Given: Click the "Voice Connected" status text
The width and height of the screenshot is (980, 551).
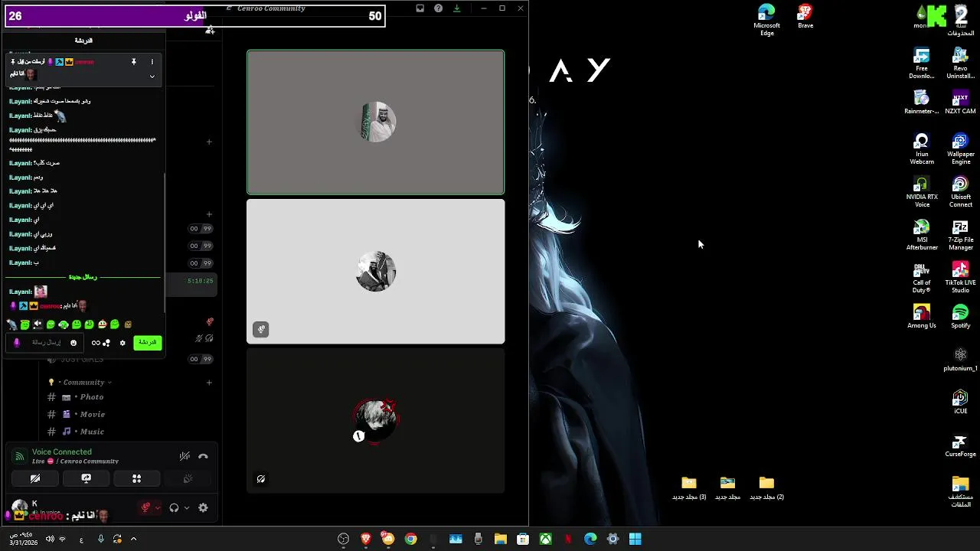Looking at the screenshot, I should tap(62, 452).
